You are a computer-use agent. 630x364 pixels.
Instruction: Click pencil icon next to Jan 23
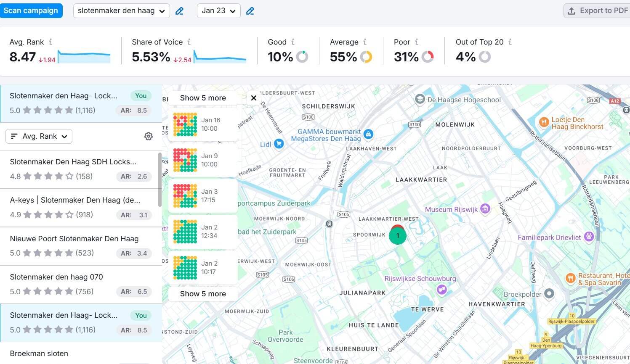tap(250, 11)
